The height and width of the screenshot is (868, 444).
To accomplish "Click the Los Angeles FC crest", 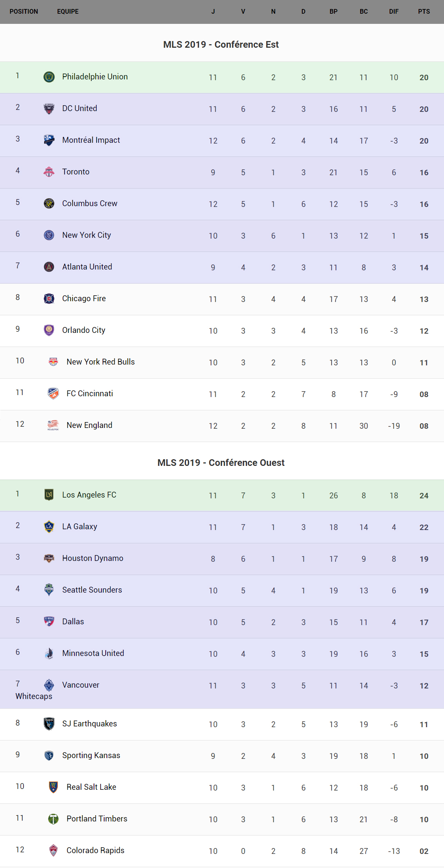I will click(49, 495).
